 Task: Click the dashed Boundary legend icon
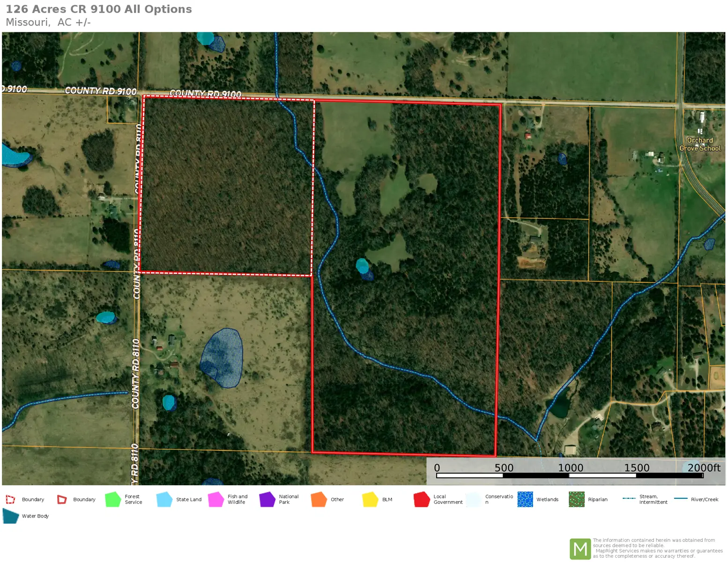click(10, 499)
